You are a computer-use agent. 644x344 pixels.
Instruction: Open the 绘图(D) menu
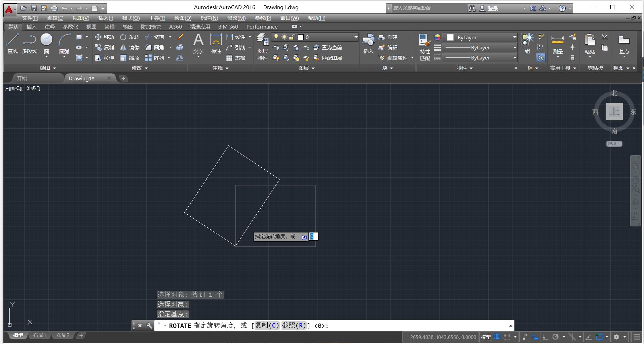coord(183,18)
